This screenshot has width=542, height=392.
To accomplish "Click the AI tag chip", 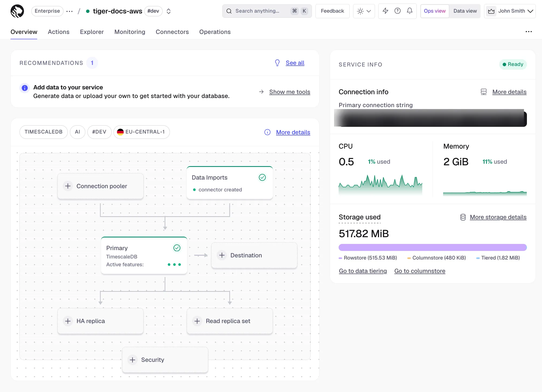I will (x=78, y=132).
